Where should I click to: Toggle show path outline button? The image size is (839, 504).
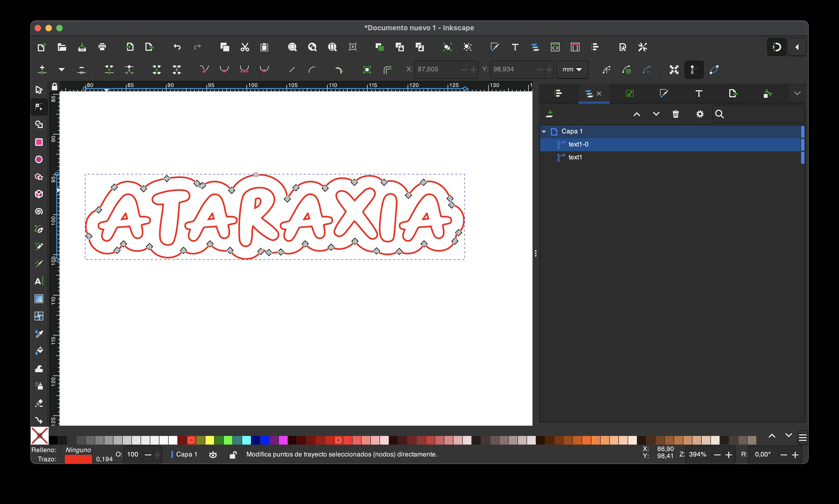(714, 70)
